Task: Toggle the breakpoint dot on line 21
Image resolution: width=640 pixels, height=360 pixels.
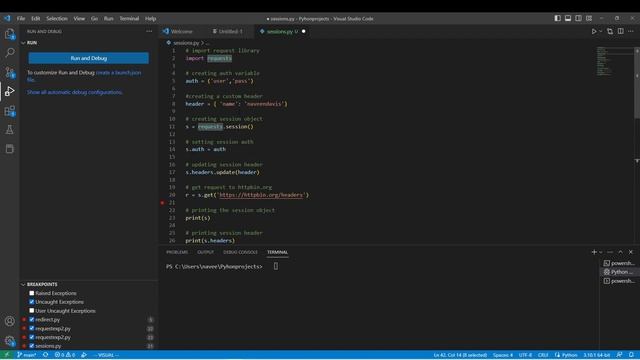Action: tap(162, 202)
